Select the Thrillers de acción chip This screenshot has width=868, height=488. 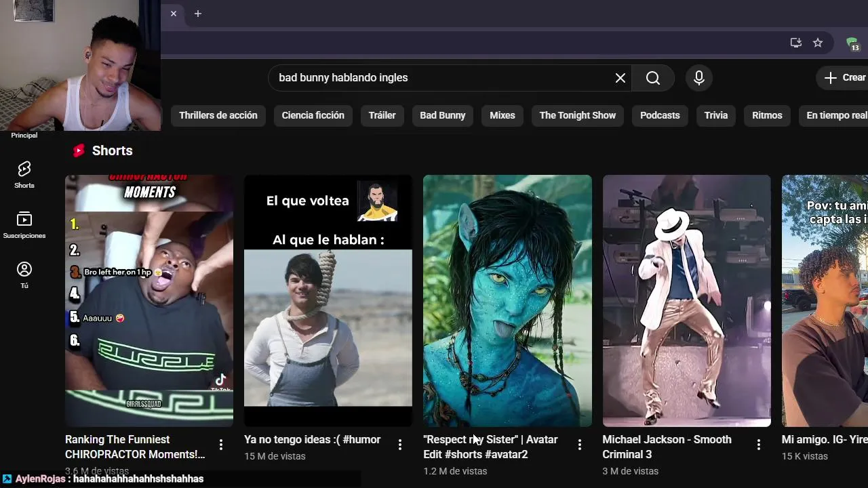click(x=218, y=115)
